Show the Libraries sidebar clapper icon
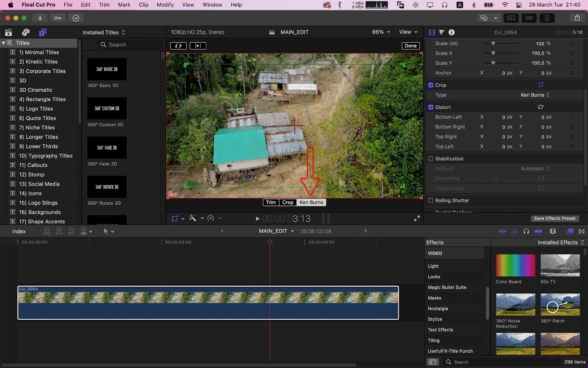The height and width of the screenshot is (368, 588). coord(8,32)
